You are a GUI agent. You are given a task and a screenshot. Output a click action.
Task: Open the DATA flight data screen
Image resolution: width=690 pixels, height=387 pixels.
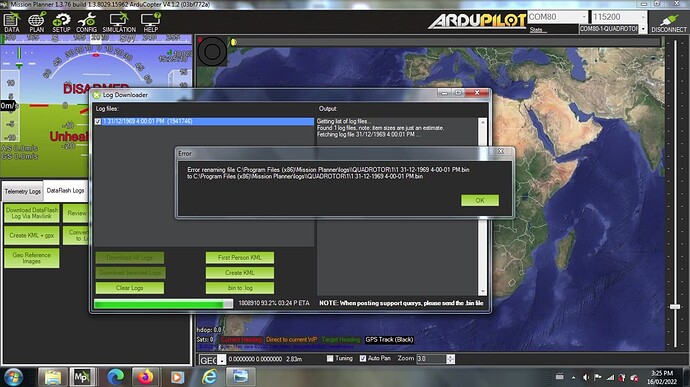click(x=11, y=22)
